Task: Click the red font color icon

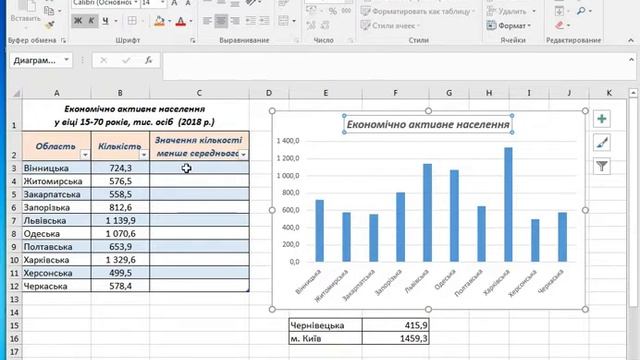Action: pyautogui.click(x=180, y=21)
